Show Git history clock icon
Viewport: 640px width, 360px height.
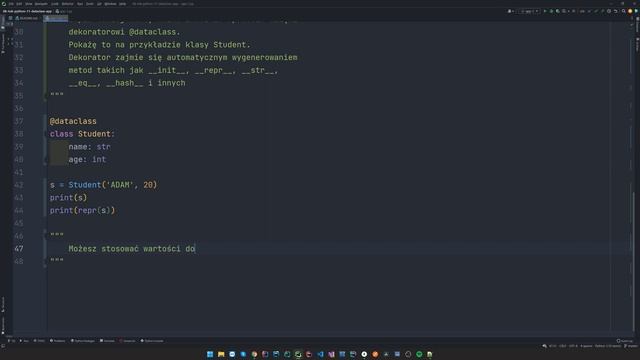coord(609,11)
